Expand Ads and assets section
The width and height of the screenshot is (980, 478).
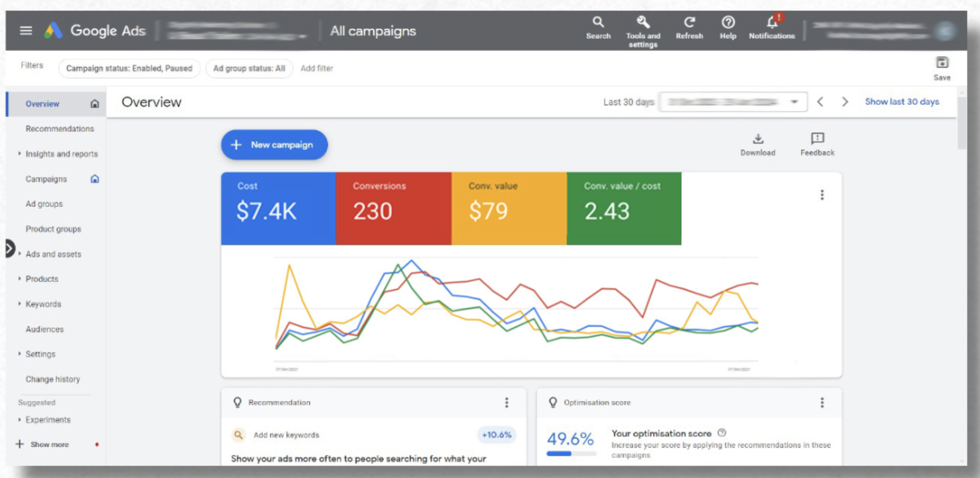[20, 253]
